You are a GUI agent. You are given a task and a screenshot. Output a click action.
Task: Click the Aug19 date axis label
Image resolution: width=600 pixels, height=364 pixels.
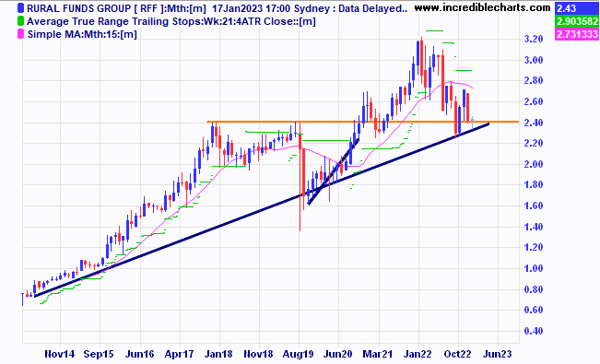(298, 355)
